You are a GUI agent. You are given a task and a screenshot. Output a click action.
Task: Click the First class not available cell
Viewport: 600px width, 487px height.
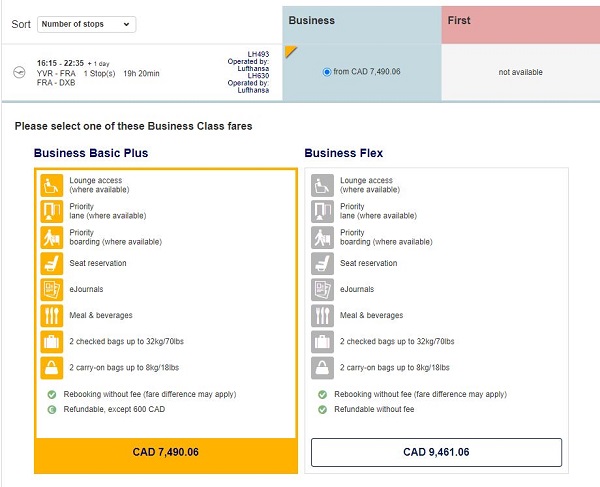(520, 72)
